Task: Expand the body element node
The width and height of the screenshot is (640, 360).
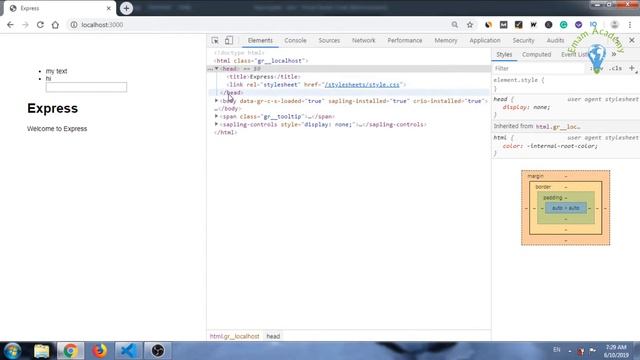Action: (x=217, y=100)
